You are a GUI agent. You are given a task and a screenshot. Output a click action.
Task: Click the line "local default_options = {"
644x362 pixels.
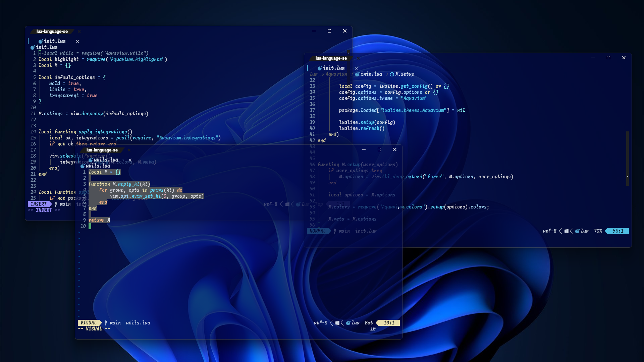pyautogui.click(x=72, y=77)
